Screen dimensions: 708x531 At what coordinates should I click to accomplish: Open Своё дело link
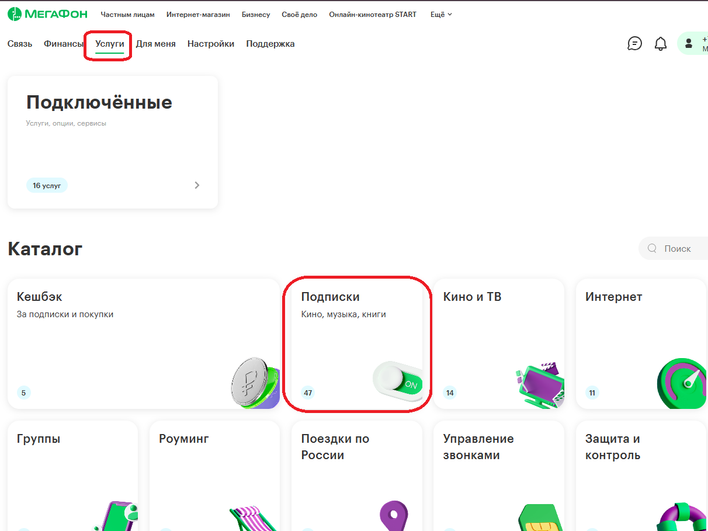(x=299, y=14)
